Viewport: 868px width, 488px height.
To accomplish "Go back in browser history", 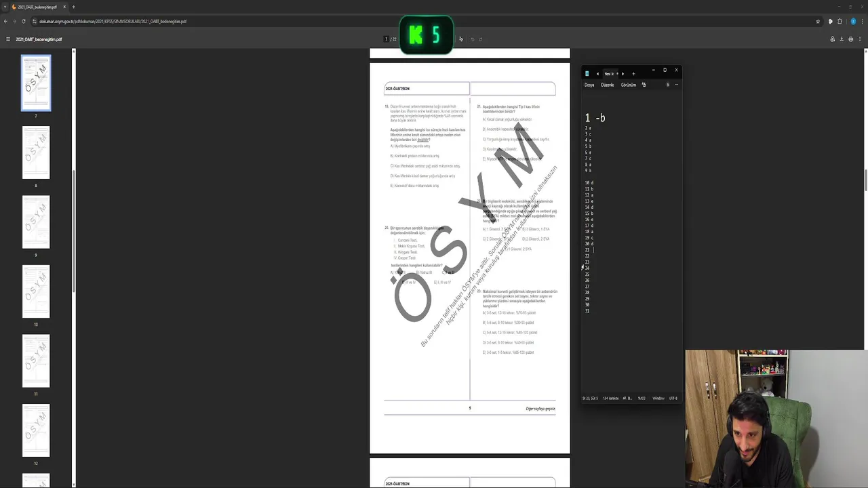I will click(x=6, y=21).
